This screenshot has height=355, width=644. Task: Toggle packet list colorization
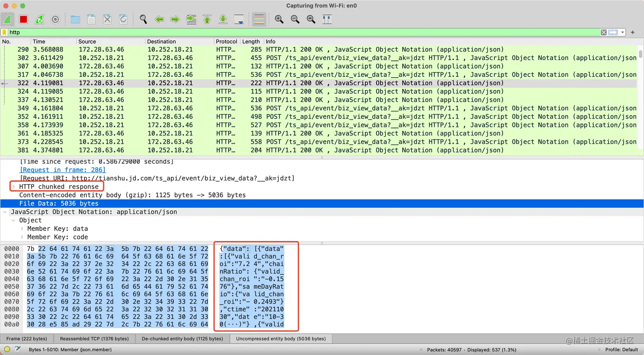[x=259, y=19]
